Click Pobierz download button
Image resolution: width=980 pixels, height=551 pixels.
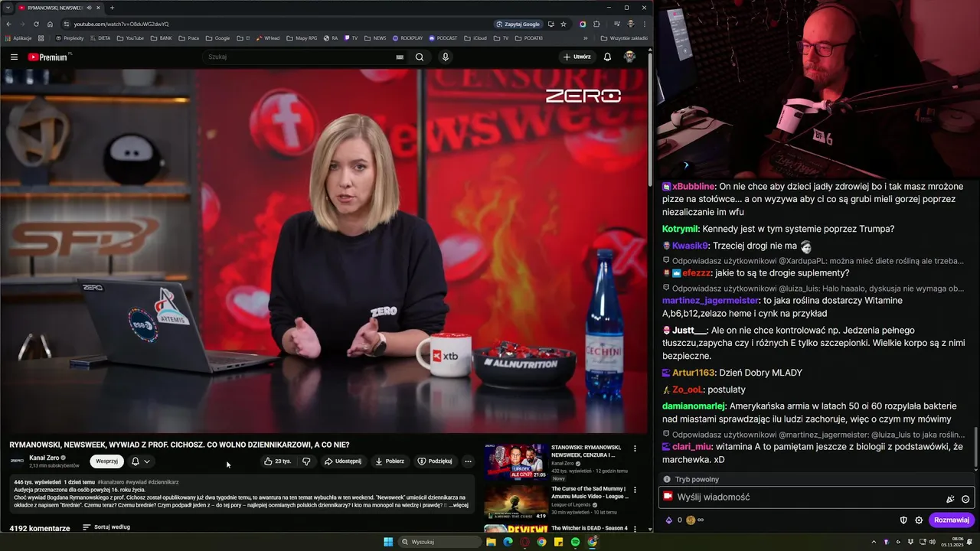tap(390, 461)
